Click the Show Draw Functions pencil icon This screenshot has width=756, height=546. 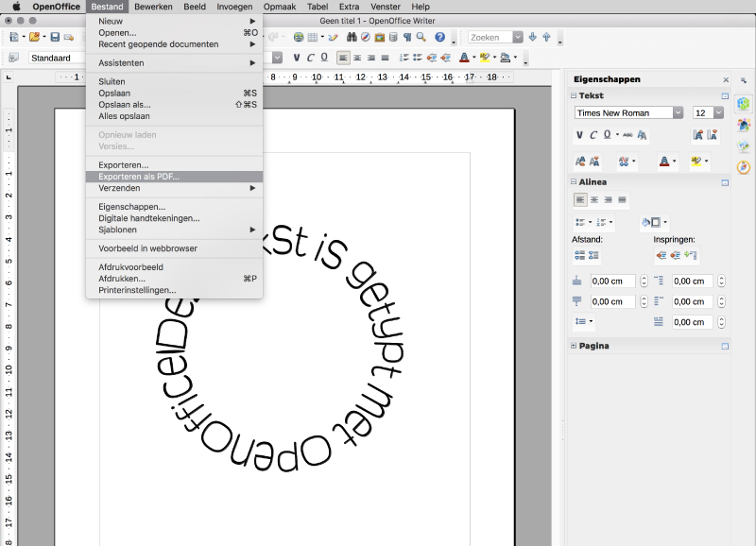tap(334, 37)
